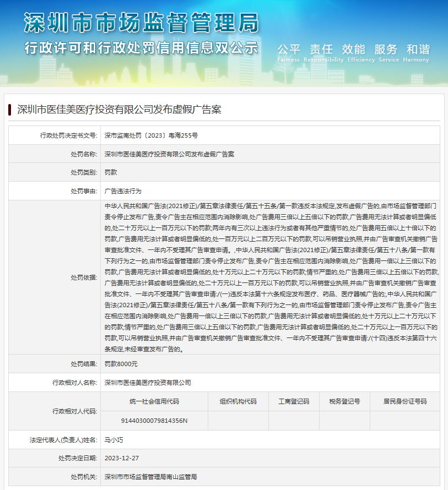Viewport: 448px width, 490px height.
Task: Click the 居民身份证号码 column header
Action: 405,401
